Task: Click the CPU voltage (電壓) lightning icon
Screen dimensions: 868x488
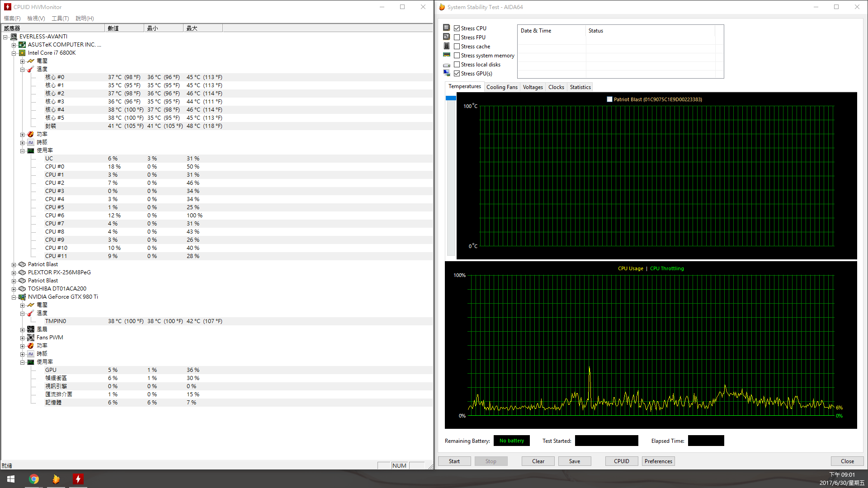Action: (31, 61)
